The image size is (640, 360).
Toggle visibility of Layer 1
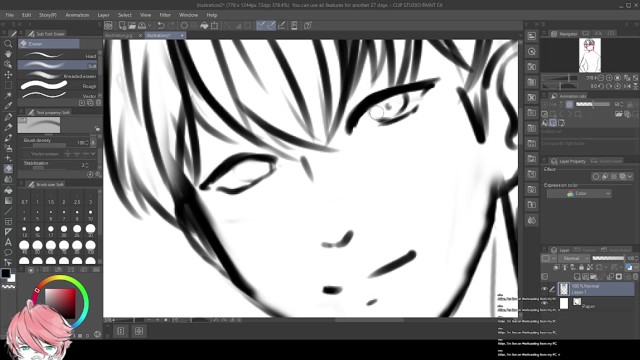pos(544,289)
